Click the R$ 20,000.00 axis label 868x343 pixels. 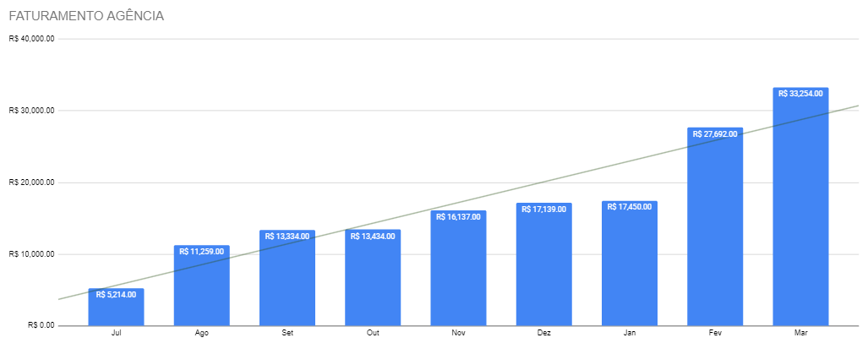tap(31, 182)
